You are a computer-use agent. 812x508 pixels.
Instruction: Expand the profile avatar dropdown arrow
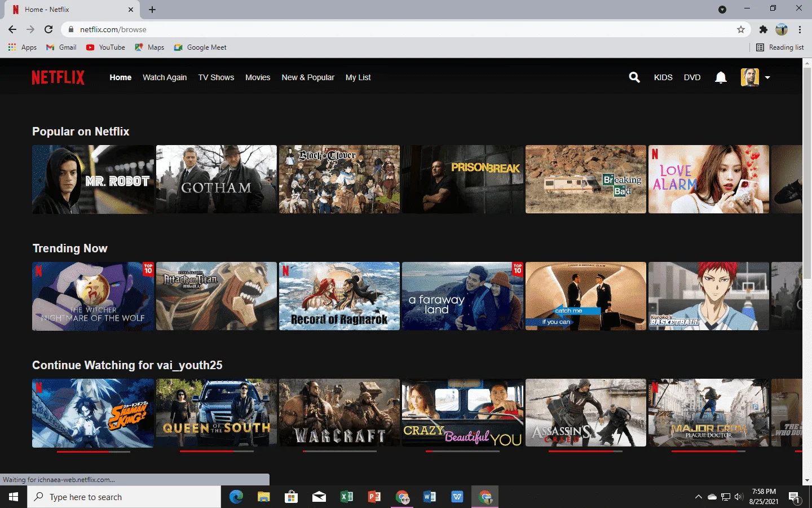[x=767, y=78]
